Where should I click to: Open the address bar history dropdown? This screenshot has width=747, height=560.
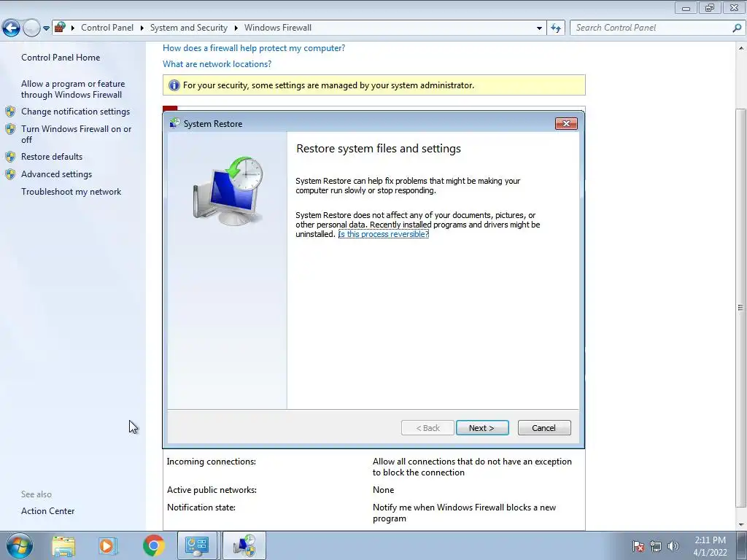[x=539, y=28]
